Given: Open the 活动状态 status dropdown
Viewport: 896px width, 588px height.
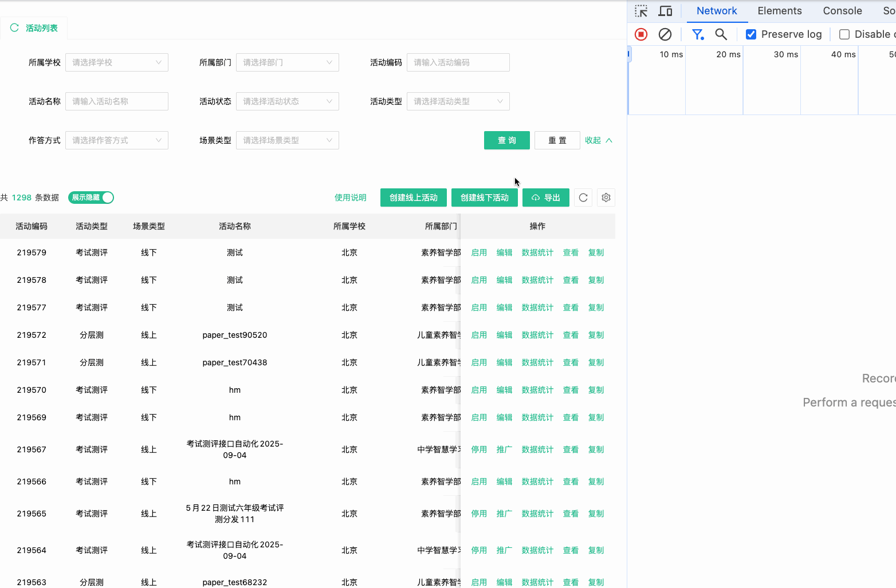Looking at the screenshot, I should [287, 101].
